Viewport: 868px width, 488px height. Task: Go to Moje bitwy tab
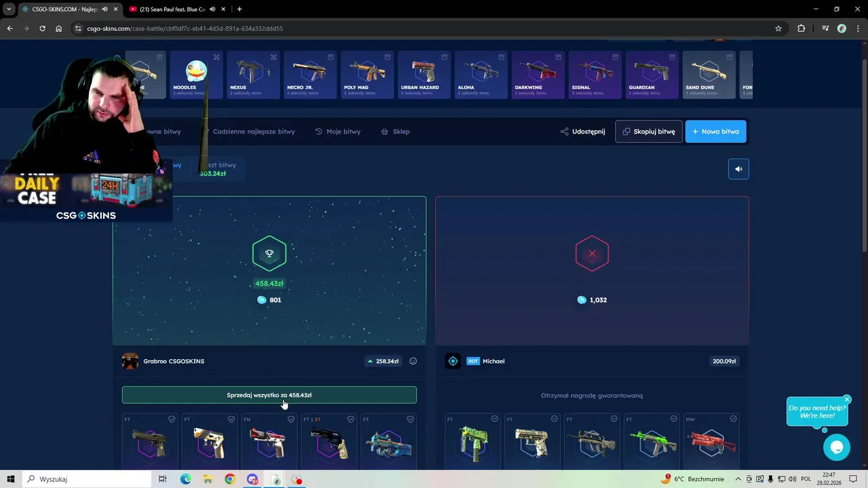(338, 131)
